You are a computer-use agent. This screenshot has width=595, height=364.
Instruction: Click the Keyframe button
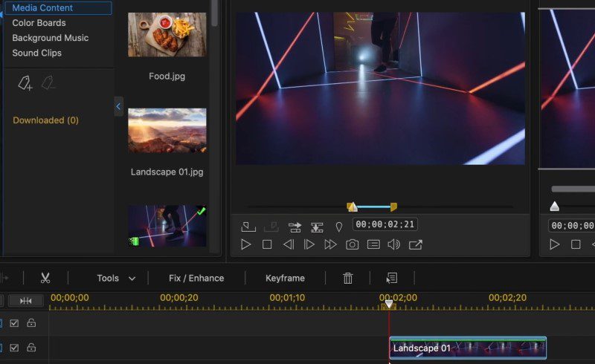[285, 279]
